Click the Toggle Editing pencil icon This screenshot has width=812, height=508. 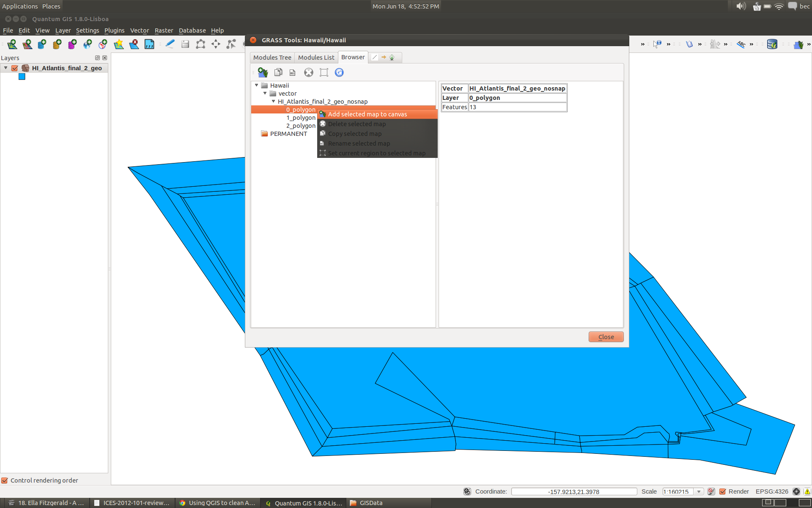(x=170, y=44)
